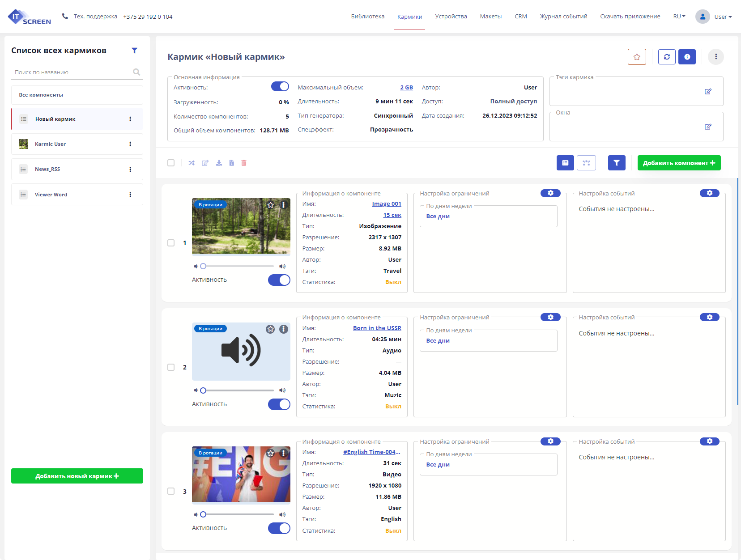Check the checkbox for component 2
The image size is (741, 560).
pyautogui.click(x=171, y=367)
